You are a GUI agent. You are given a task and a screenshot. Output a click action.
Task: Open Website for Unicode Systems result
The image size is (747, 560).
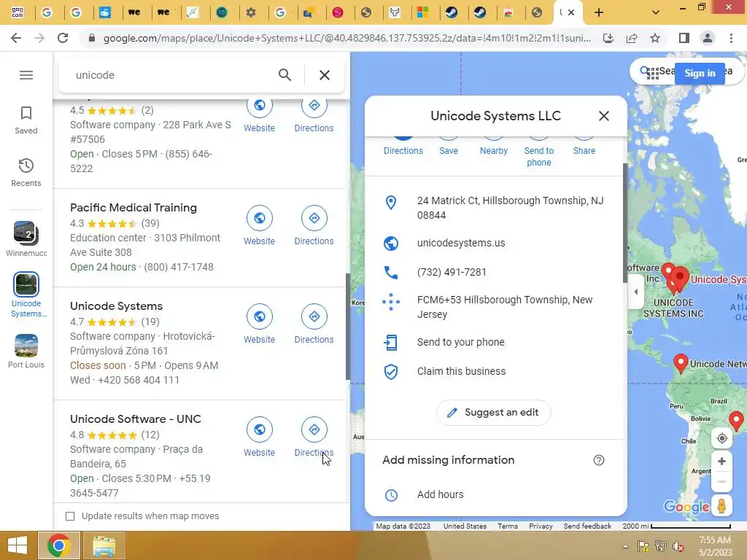pyautogui.click(x=259, y=324)
